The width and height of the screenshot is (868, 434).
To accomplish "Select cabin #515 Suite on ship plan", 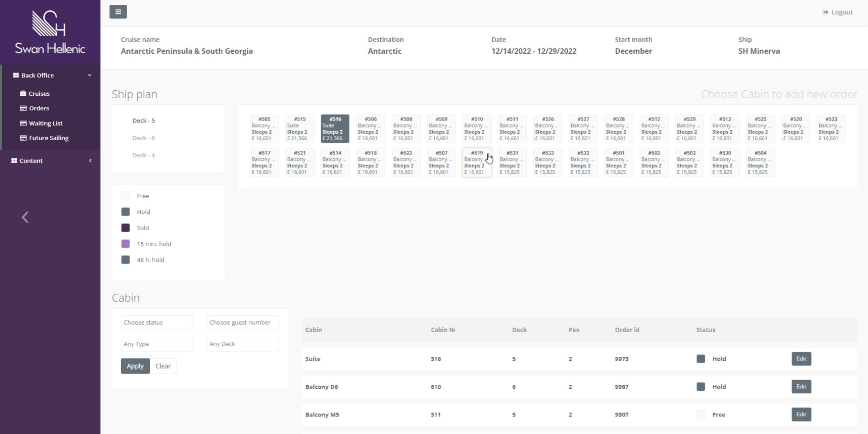I will pyautogui.click(x=299, y=129).
